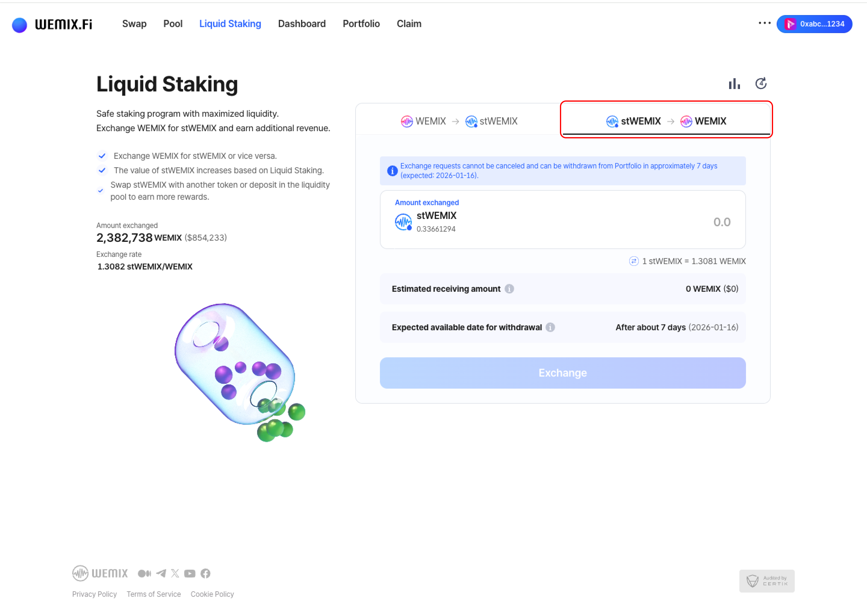The height and width of the screenshot is (616, 867).
Task: Open the Privacy Policy link
Action: 94,594
